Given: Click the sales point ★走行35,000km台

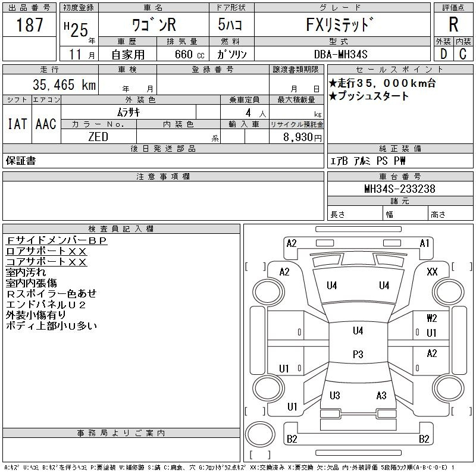Looking at the screenshot, I should point(383,83).
